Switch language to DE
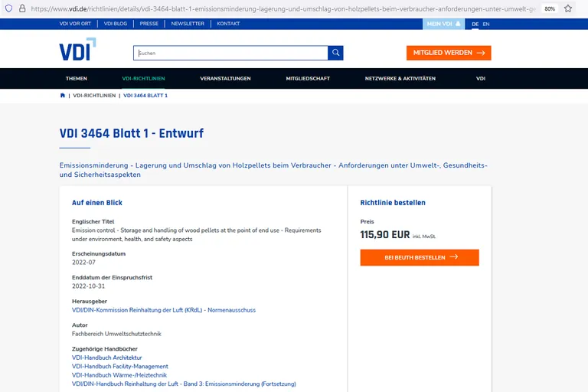Image resolution: width=588 pixels, height=392 pixels. tap(475, 24)
